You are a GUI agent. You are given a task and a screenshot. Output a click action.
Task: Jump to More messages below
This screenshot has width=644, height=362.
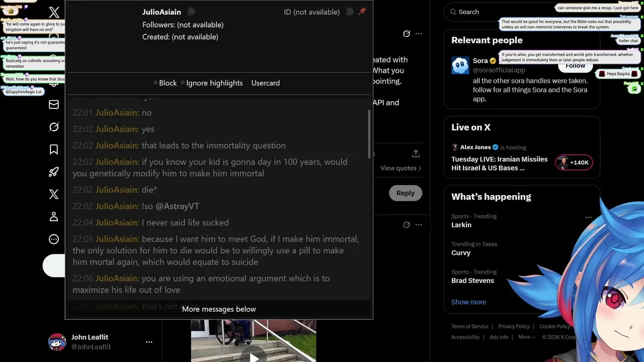(219, 309)
